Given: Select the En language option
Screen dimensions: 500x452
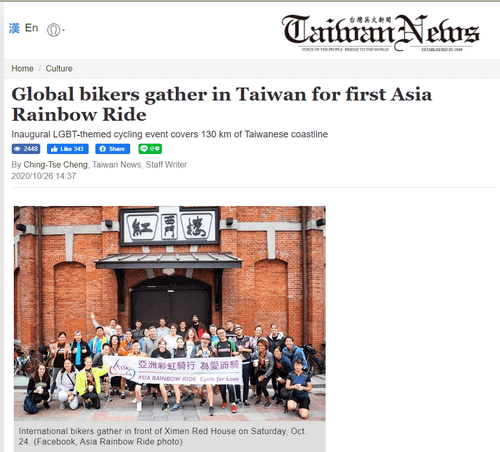Looking at the screenshot, I should [x=31, y=28].
